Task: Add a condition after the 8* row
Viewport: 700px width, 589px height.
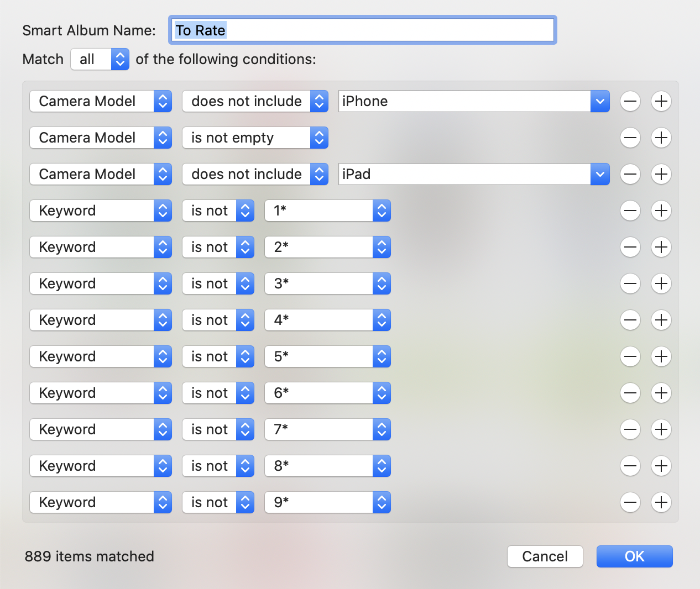Action: coord(661,466)
